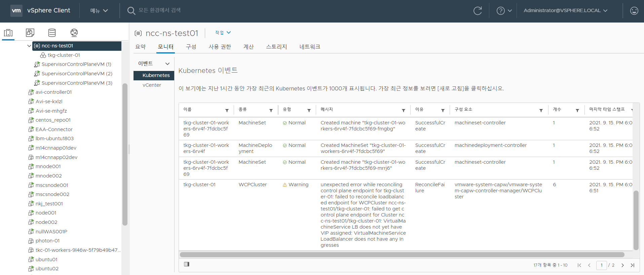The width and height of the screenshot is (644, 275).
Task: Collapse the 이벤트 section chevron
Action: pyautogui.click(x=167, y=64)
